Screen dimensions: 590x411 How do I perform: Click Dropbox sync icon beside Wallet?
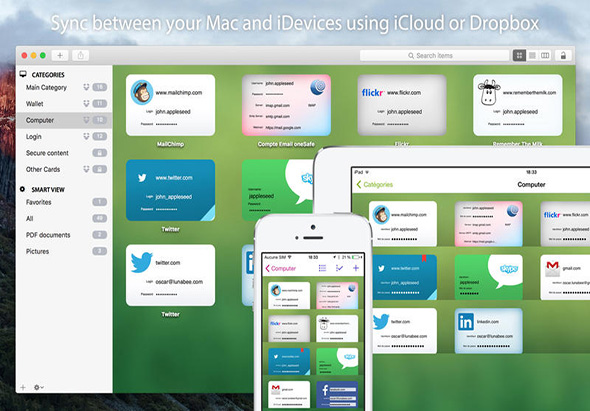click(86, 104)
